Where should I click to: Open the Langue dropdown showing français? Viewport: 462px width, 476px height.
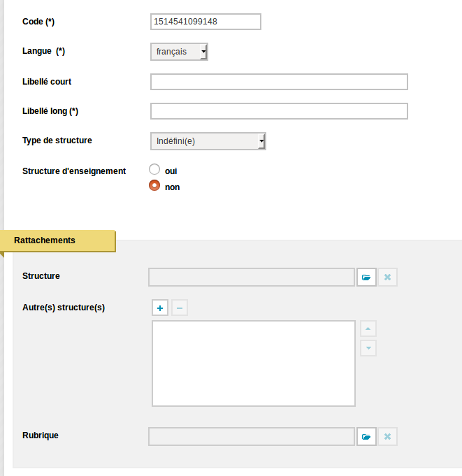click(x=179, y=52)
